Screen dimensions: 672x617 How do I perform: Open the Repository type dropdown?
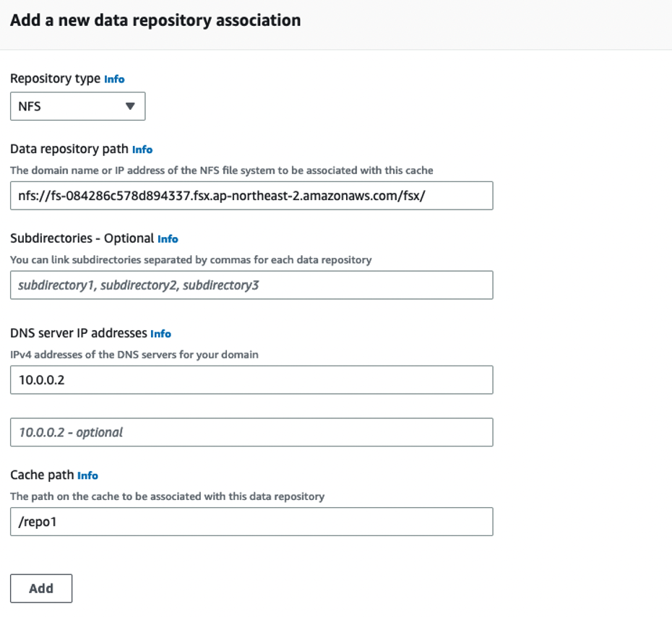tap(77, 106)
